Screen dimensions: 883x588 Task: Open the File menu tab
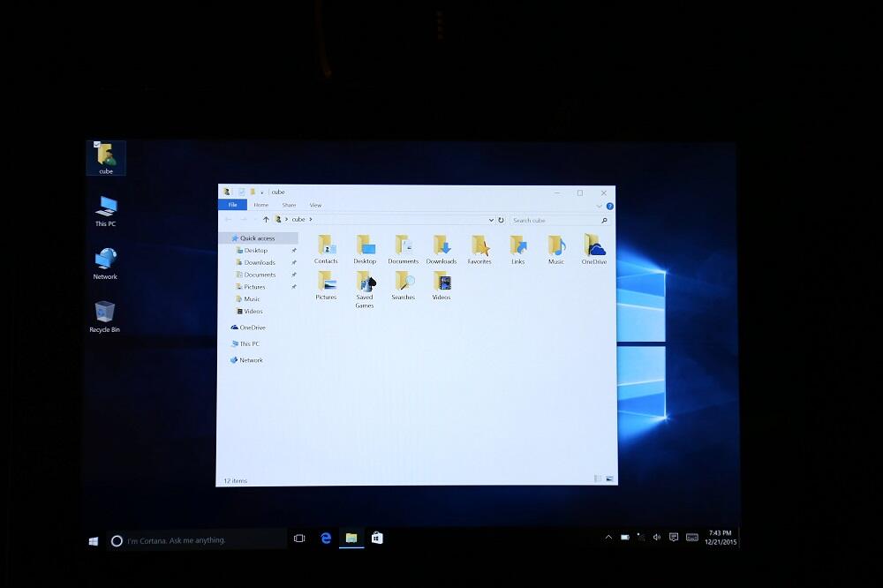(x=232, y=205)
